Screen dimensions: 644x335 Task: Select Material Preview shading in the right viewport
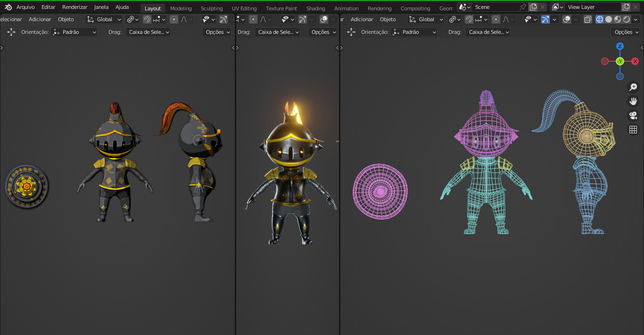617,19
